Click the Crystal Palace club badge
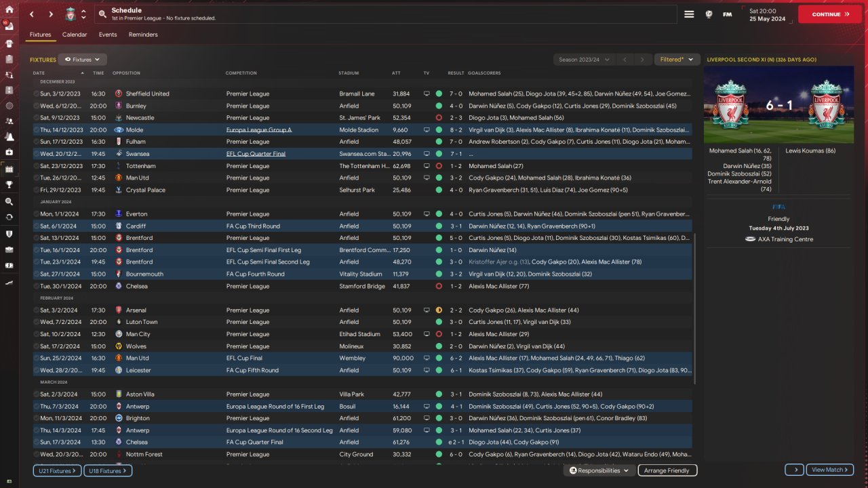 click(119, 190)
